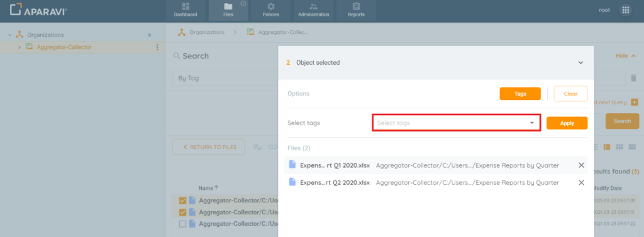Expand the Aggregator-Collector tree node
The height and width of the screenshot is (237, 644).
point(19,47)
